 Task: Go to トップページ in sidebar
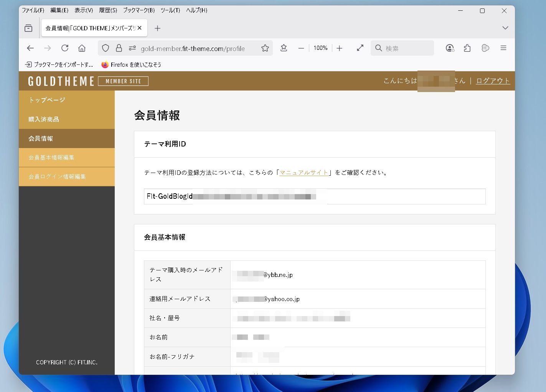pyautogui.click(x=67, y=100)
